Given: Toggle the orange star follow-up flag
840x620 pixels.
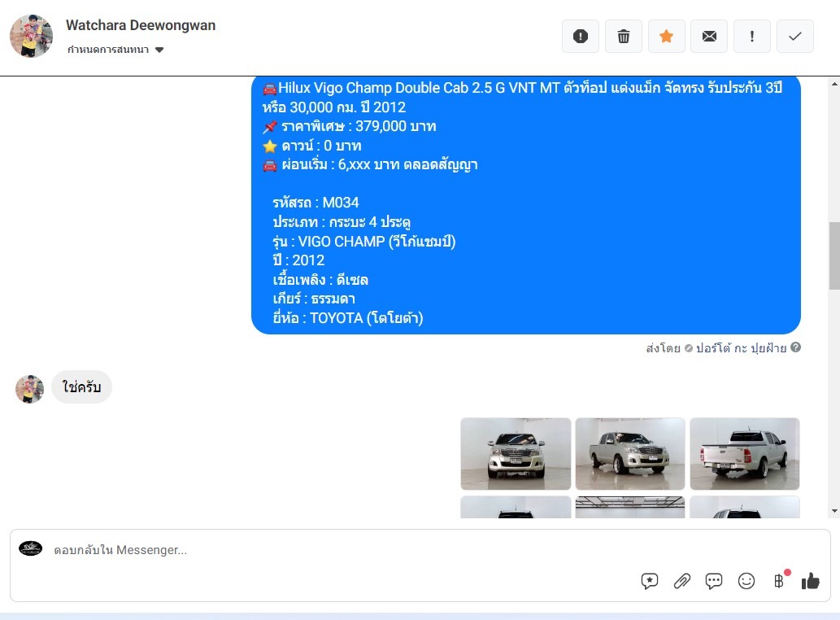Looking at the screenshot, I should click(x=666, y=37).
